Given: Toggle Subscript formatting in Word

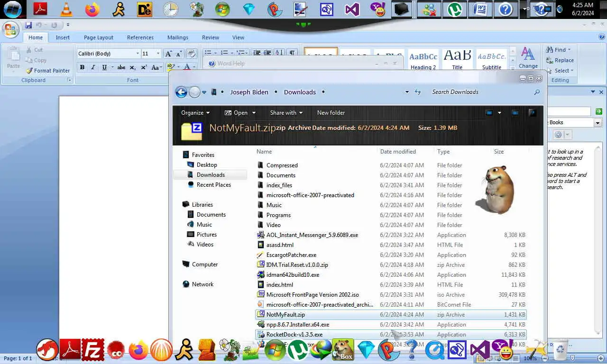Looking at the screenshot, I should 133,67.
